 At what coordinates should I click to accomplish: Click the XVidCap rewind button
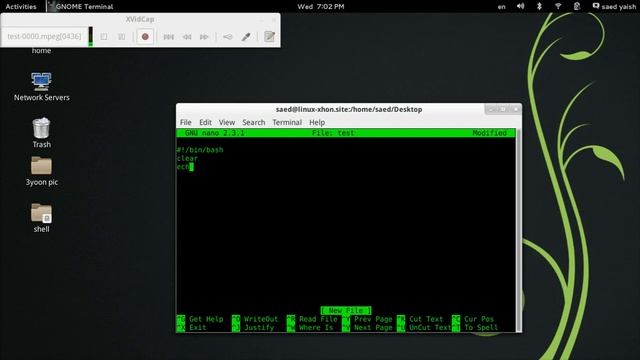[x=187, y=37]
